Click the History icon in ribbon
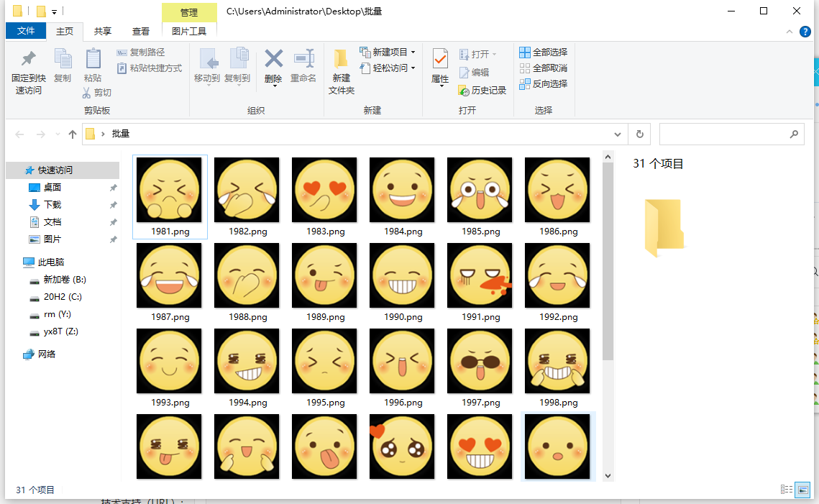This screenshot has height=504, width=819. [x=465, y=91]
